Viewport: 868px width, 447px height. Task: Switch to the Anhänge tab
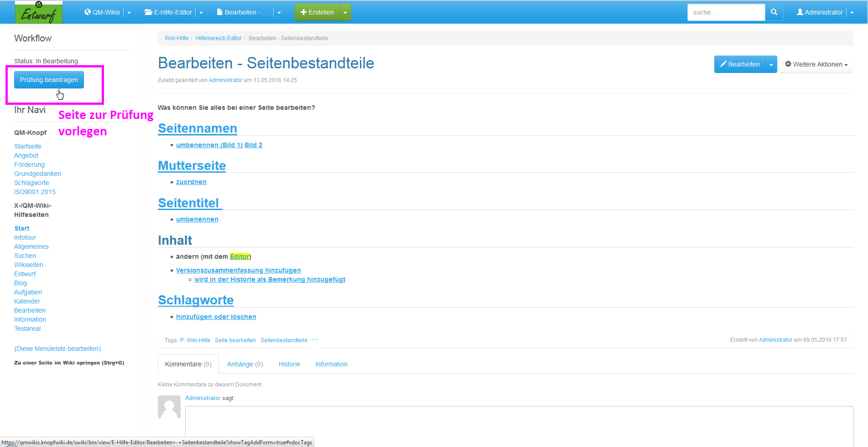(245, 364)
